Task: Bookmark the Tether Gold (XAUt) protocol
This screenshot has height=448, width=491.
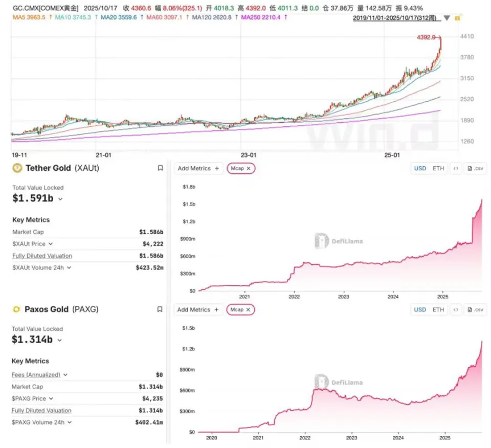Action: (x=160, y=168)
